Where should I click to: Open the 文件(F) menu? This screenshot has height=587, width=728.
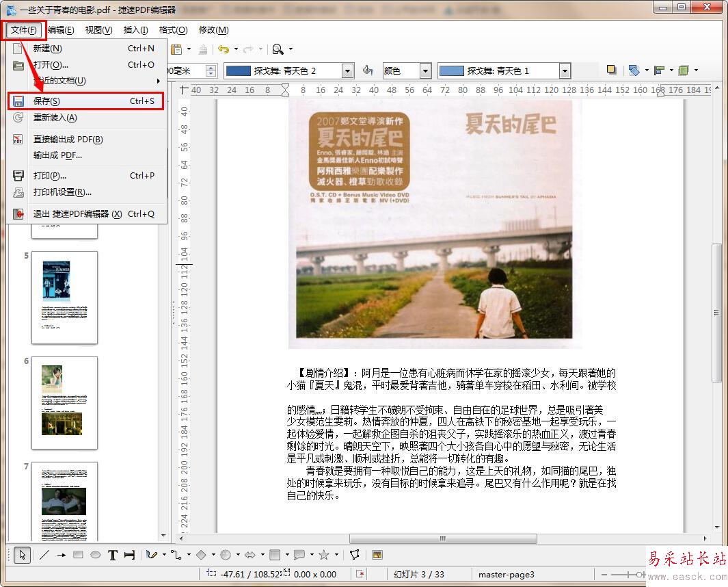[24, 30]
